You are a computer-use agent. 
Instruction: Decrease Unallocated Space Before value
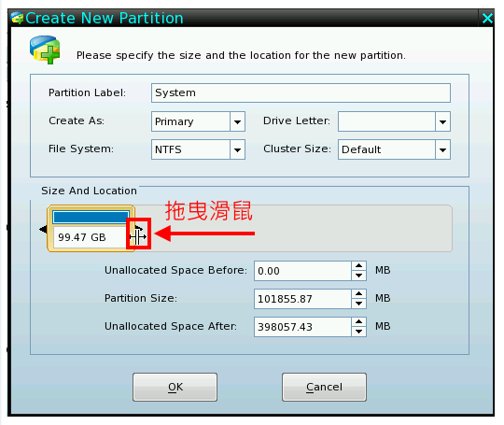[358, 276]
